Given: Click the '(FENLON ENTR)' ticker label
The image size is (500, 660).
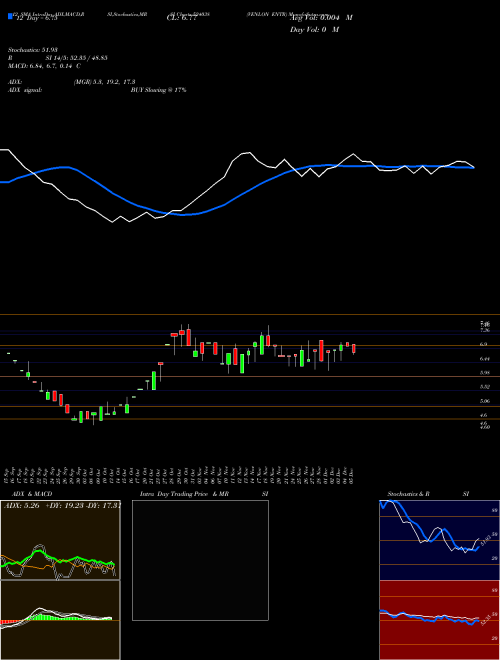Looking at the screenshot, I should (267, 14).
